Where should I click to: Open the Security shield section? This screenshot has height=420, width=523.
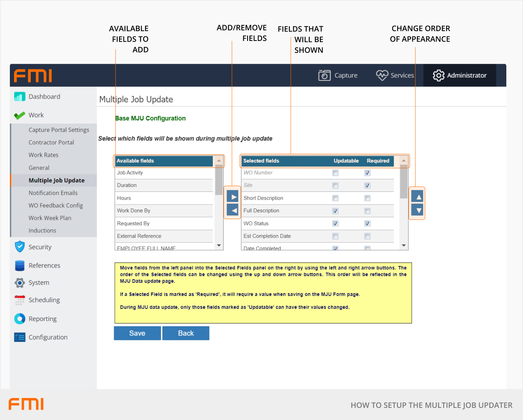pyautogui.click(x=20, y=247)
